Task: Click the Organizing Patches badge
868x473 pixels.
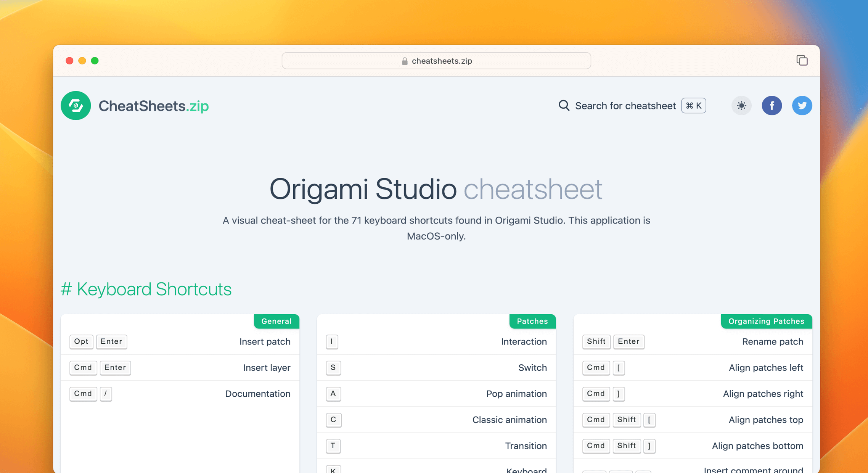Action: click(766, 321)
